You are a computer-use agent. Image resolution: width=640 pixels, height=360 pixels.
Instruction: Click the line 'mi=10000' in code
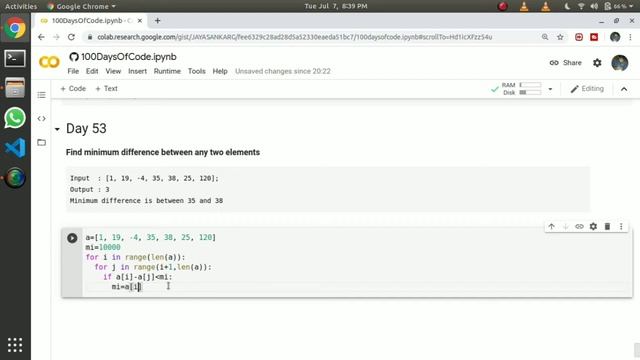click(103, 247)
